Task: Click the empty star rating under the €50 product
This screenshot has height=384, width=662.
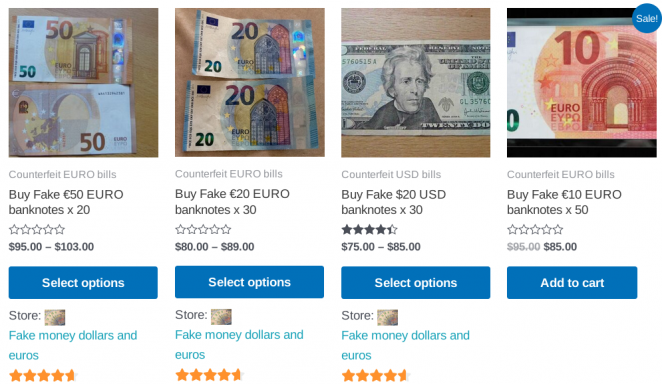Action: click(37, 230)
